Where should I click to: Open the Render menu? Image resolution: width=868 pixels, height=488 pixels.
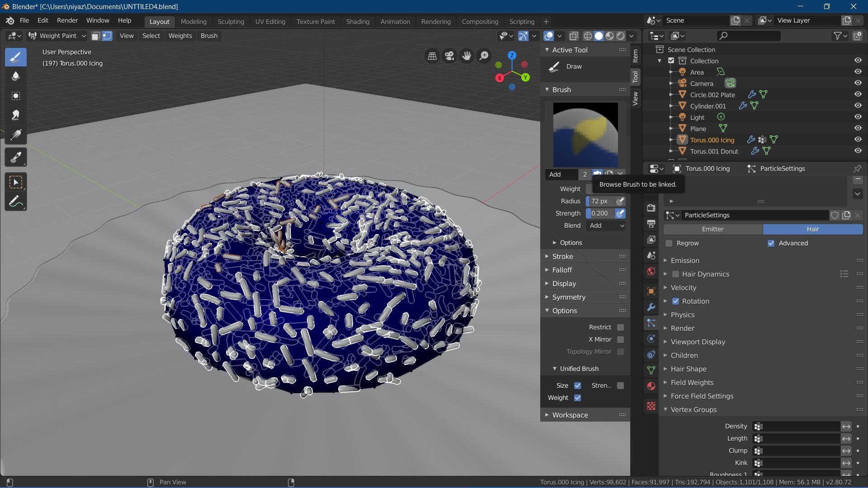[x=67, y=20]
